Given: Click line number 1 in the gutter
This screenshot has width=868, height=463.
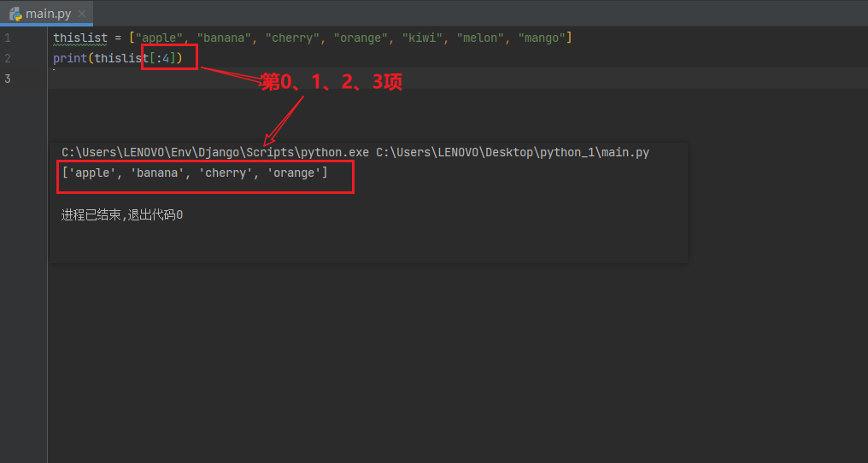Looking at the screenshot, I should (8, 38).
